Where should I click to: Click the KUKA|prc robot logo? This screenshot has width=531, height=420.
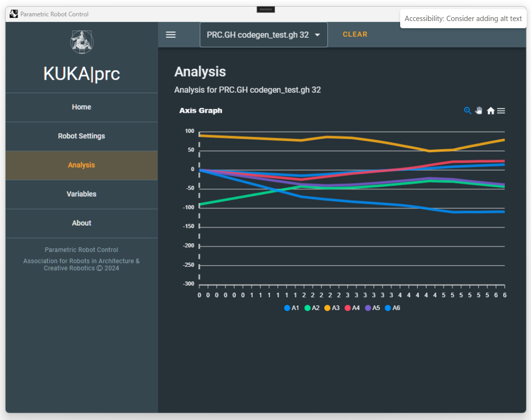coord(82,42)
